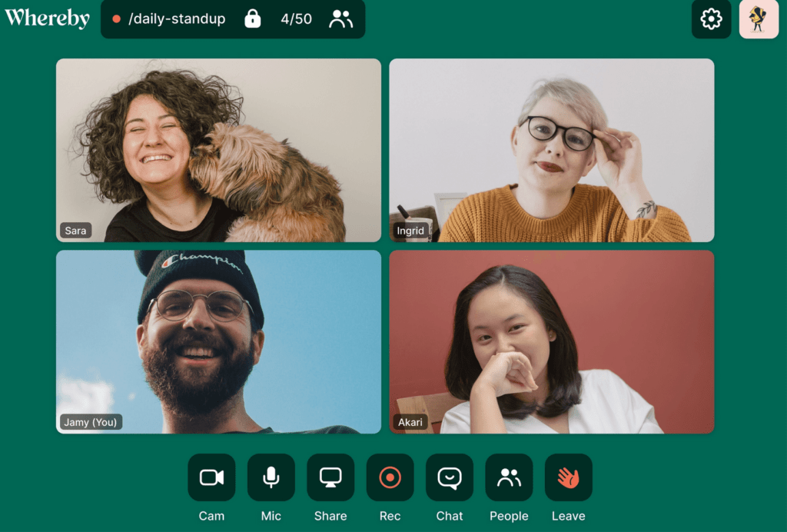The image size is (787, 532).
Task: Toggle the camera with the Cam icon
Action: point(211,477)
